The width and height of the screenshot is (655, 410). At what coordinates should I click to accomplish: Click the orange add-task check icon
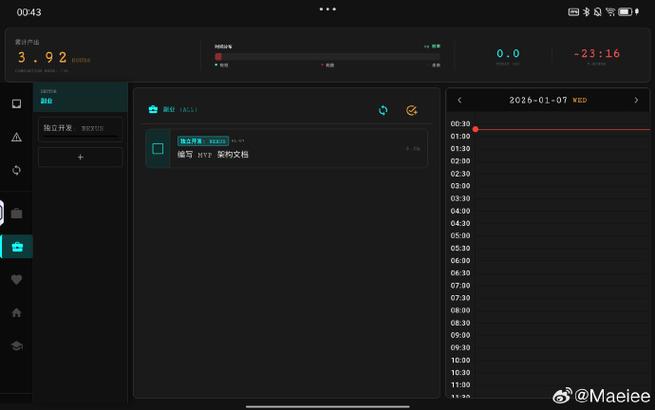(411, 110)
